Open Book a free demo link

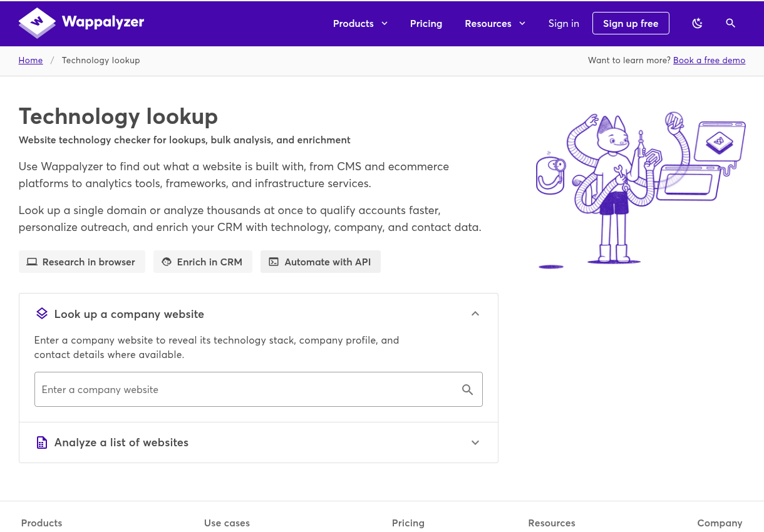tap(709, 60)
